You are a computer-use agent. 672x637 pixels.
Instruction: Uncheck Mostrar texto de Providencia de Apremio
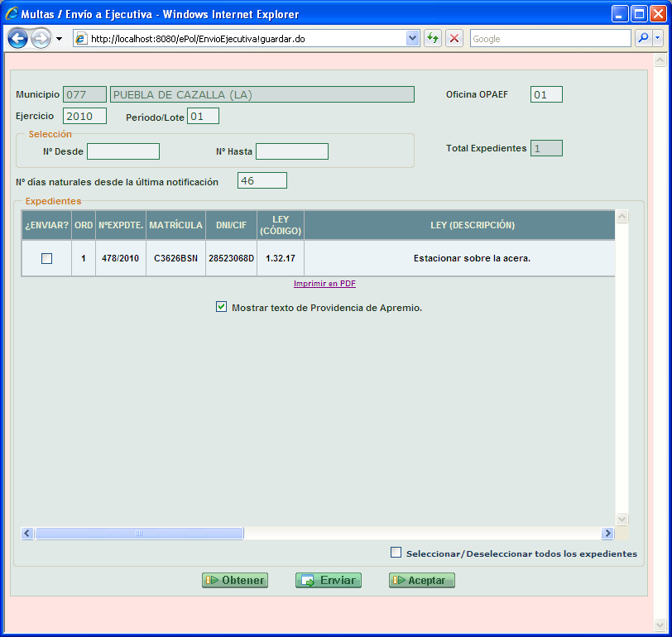click(x=221, y=307)
